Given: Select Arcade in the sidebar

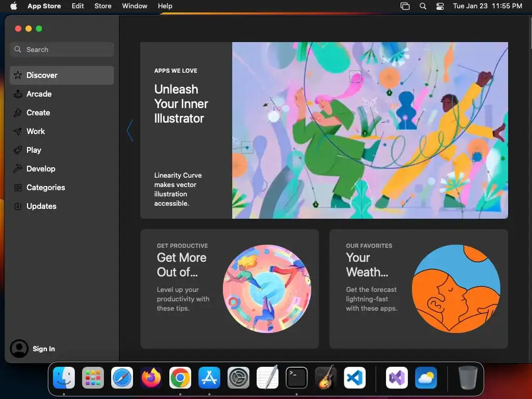Looking at the screenshot, I should [62, 94].
